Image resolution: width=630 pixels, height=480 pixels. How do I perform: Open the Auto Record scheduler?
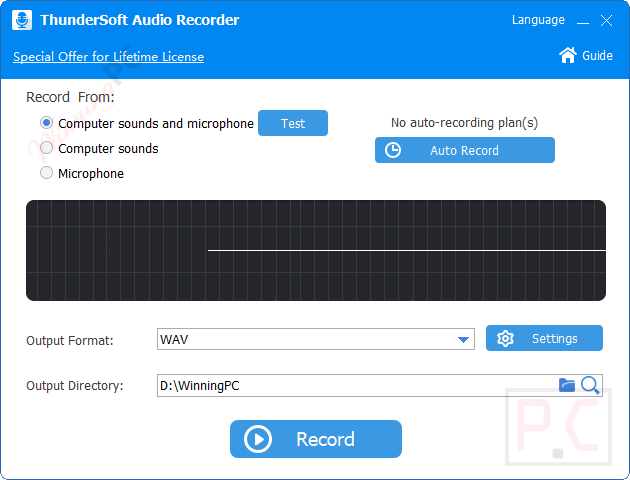pyautogui.click(x=465, y=150)
